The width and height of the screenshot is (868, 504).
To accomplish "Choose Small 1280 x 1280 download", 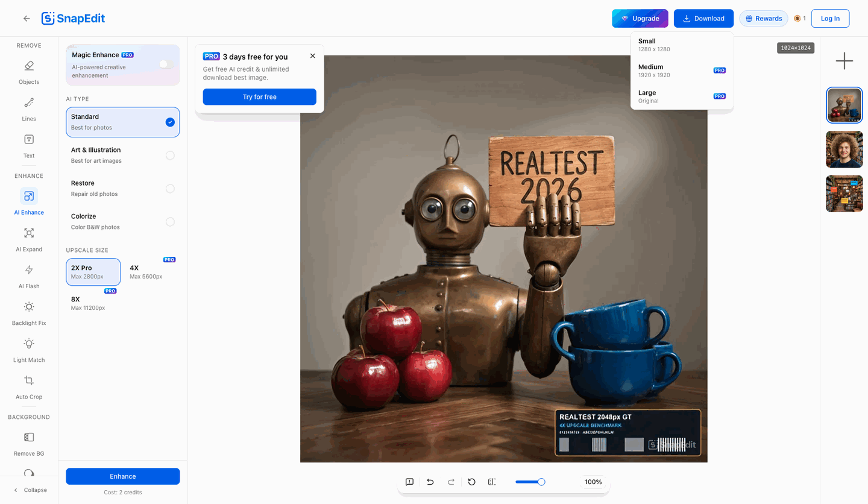I will [x=682, y=45].
